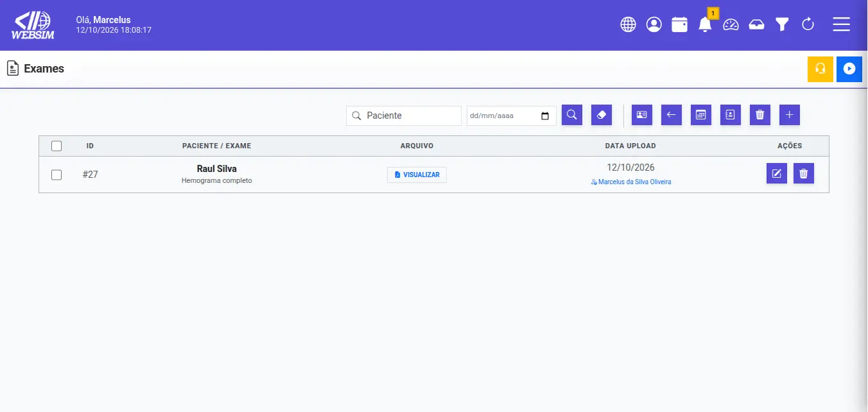Click the wallet icon in header
Screen dimensions: 868x412
click(x=679, y=25)
